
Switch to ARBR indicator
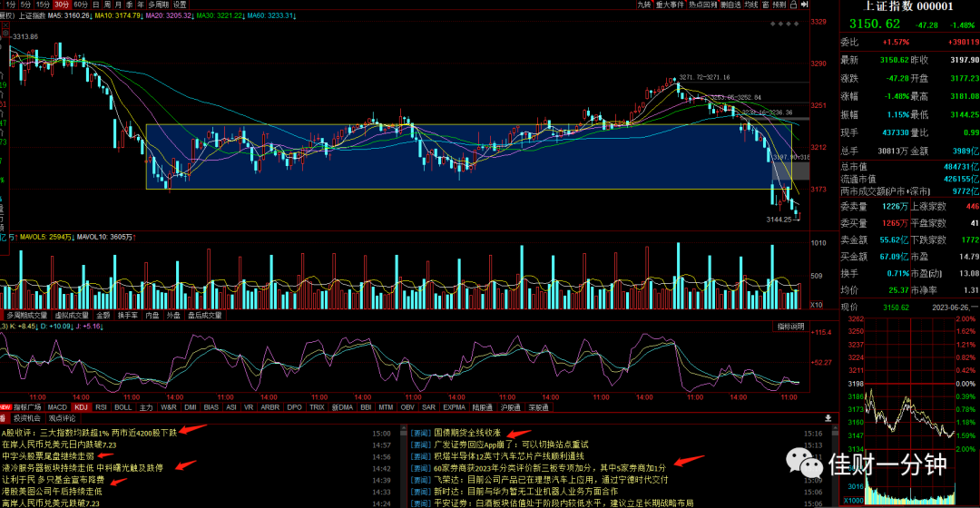(x=270, y=407)
